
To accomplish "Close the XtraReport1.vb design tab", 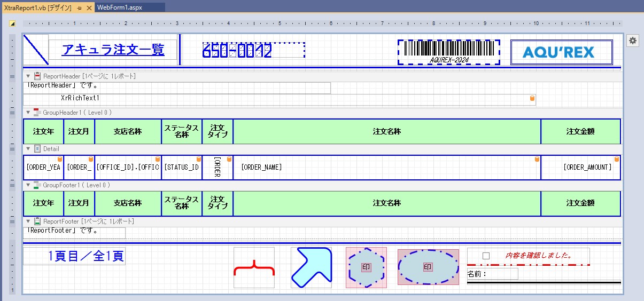I will coord(89,8).
